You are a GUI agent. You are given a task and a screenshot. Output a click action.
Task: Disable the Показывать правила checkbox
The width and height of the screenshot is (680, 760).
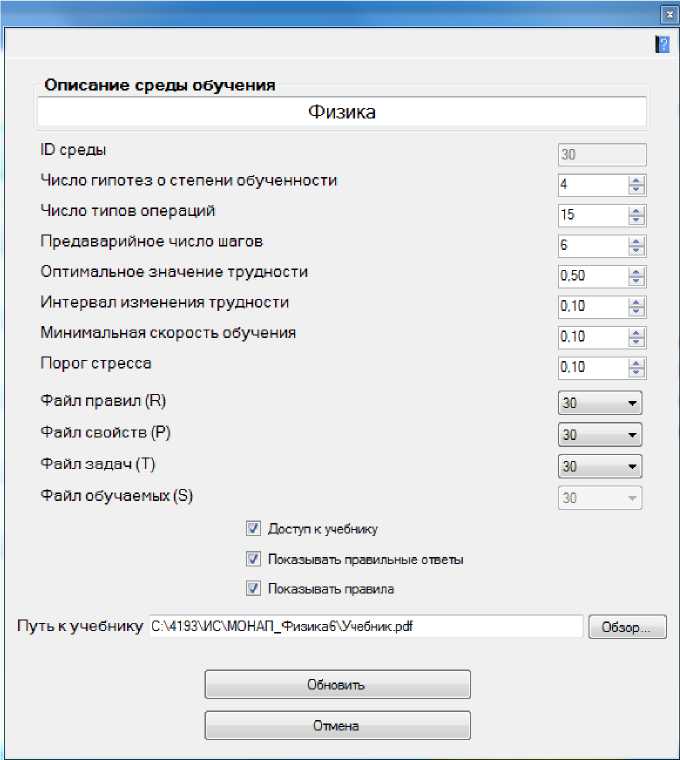click(x=253, y=589)
